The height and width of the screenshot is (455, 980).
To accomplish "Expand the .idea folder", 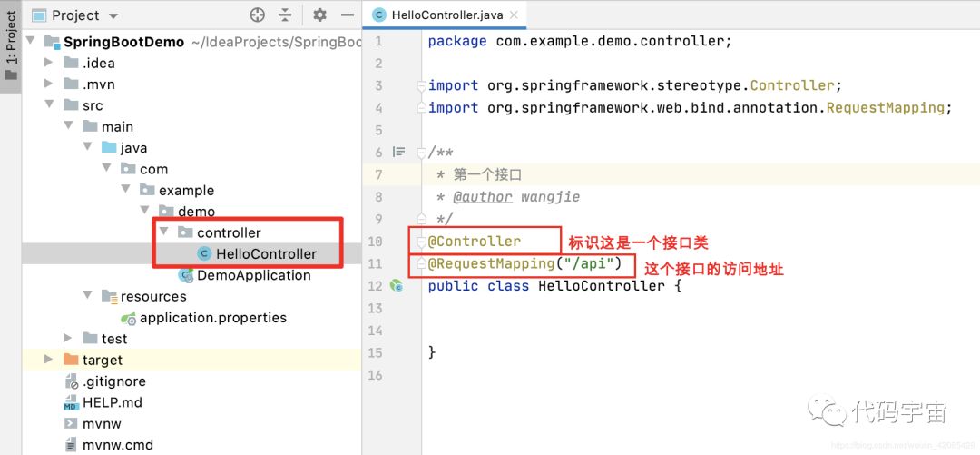I will 49,63.
